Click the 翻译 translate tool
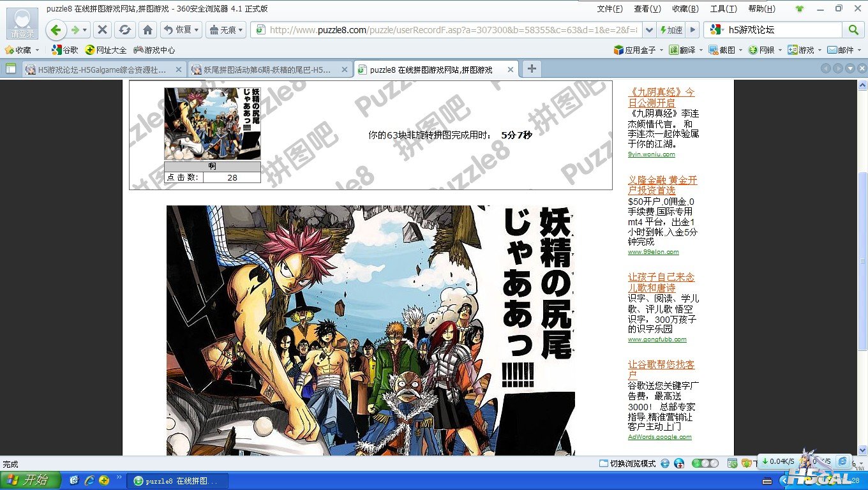Screen dimensions: 868x490 click(x=682, y=50)
